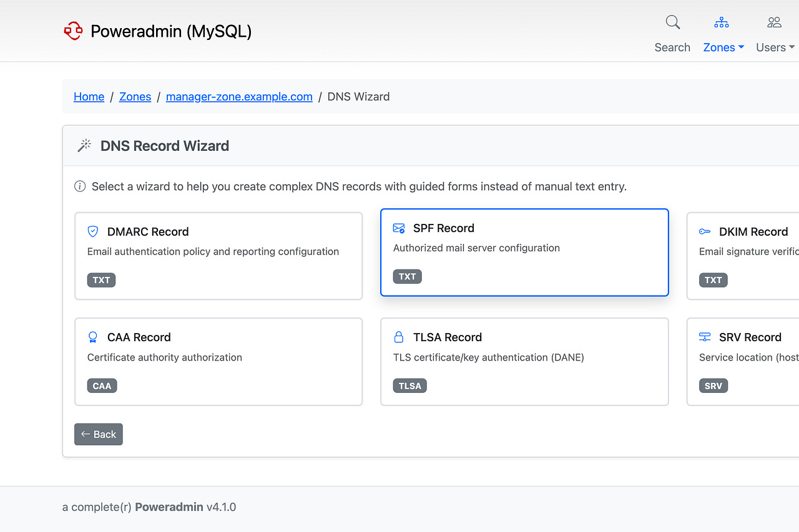Screen dimensions: 799x532
Task: Open the Users dropdown menu
Action: tap(775, 47)
